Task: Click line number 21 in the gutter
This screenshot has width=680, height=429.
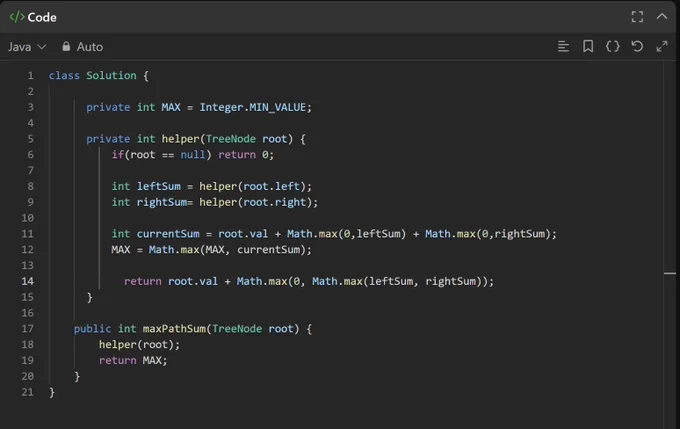Action: [27, 392]
